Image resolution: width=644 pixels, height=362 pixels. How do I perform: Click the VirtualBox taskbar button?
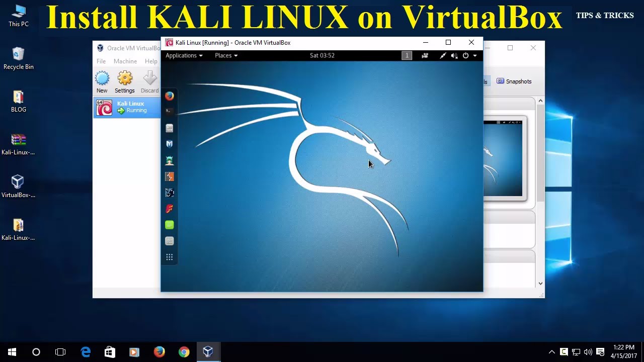point(208,352)
